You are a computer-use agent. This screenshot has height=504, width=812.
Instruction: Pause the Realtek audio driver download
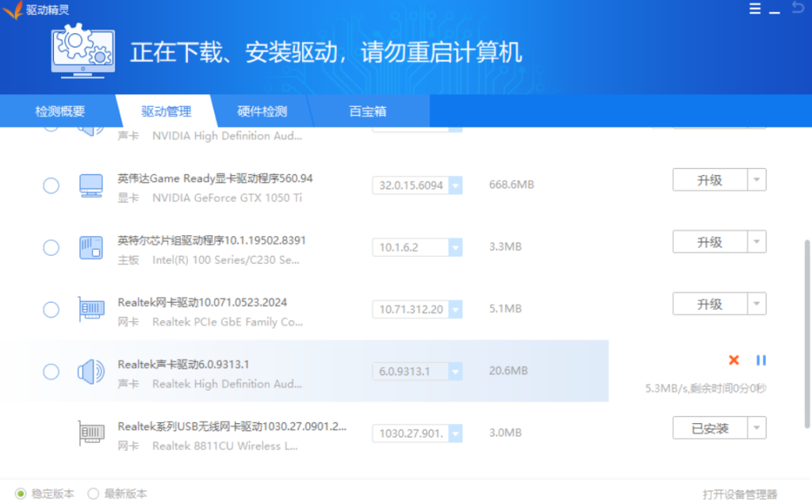click(761, 360)
